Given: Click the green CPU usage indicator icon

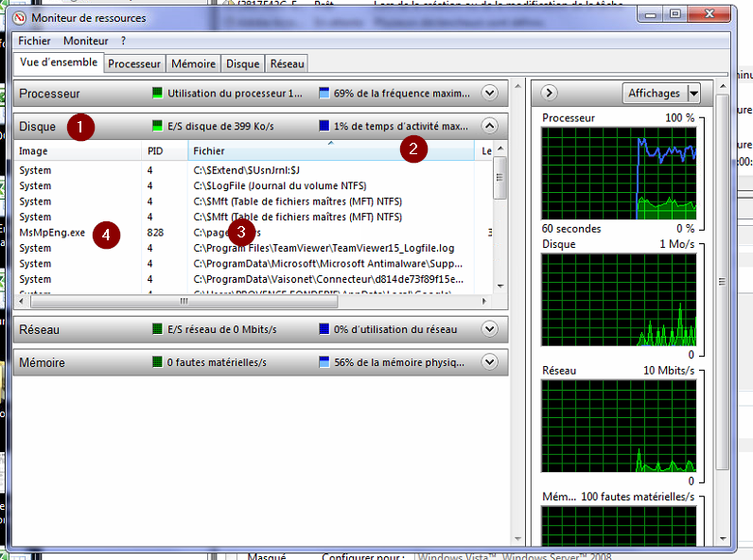Looking at the screenshot, I should click(157, 93).
